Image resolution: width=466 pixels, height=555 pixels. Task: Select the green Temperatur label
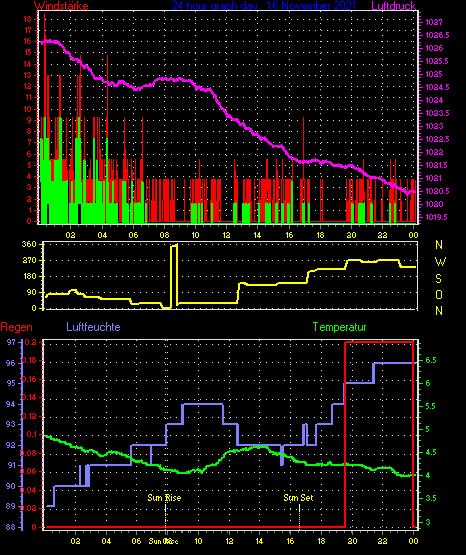[x=339, y=327]
